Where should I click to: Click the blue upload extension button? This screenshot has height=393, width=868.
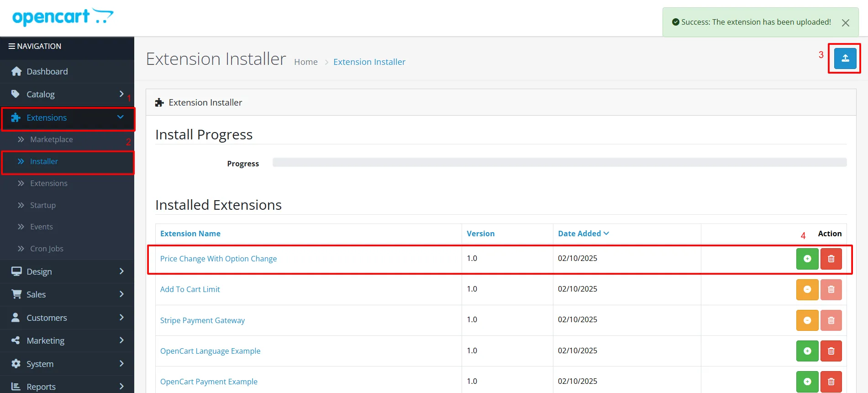[x=845, y=58]
